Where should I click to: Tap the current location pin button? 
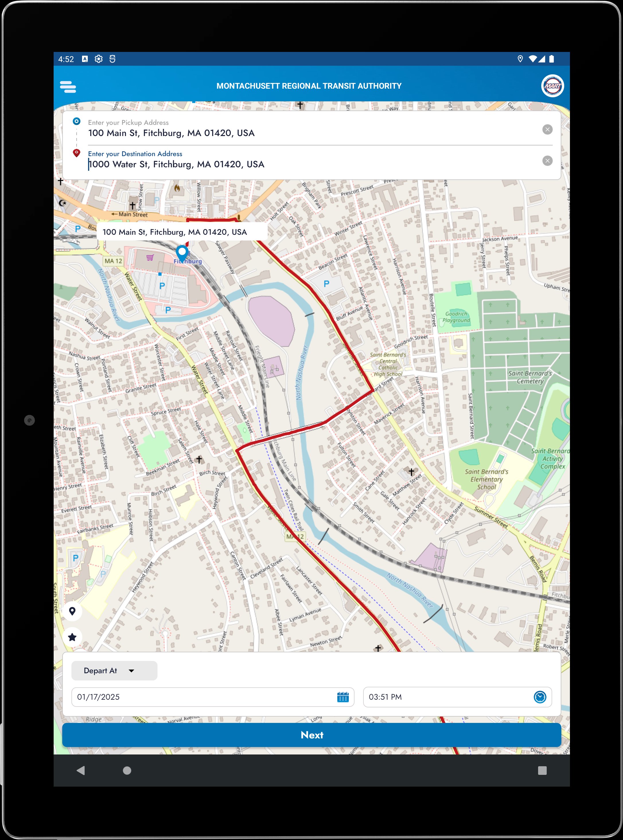pos(72,611)
